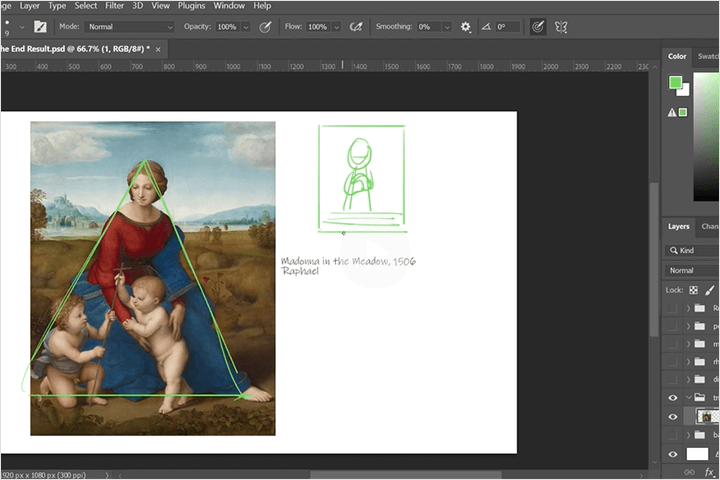
Task: Open the Filter menu
Action: [x=114, y=6]
